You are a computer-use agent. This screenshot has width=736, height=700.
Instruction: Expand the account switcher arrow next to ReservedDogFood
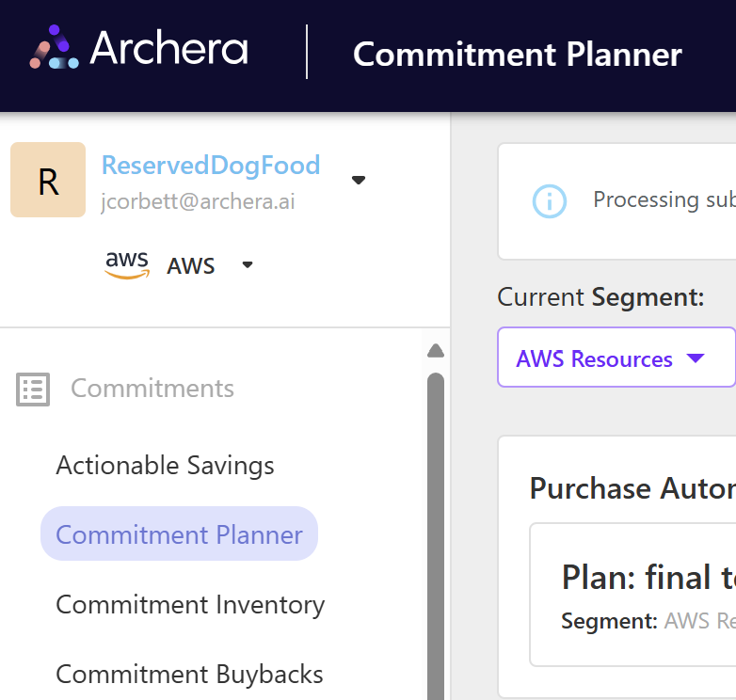click(x=359, y=180)
